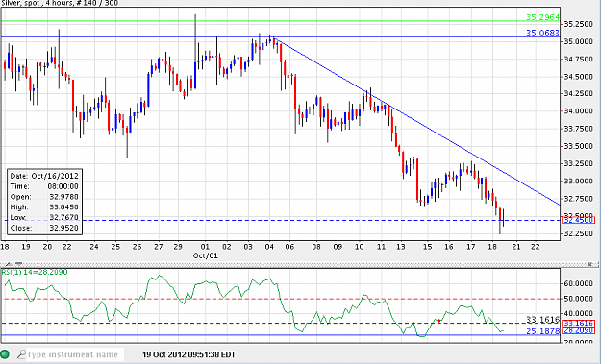
Task: Collapse RSI panel with up arrow
Action: point(9,264)
